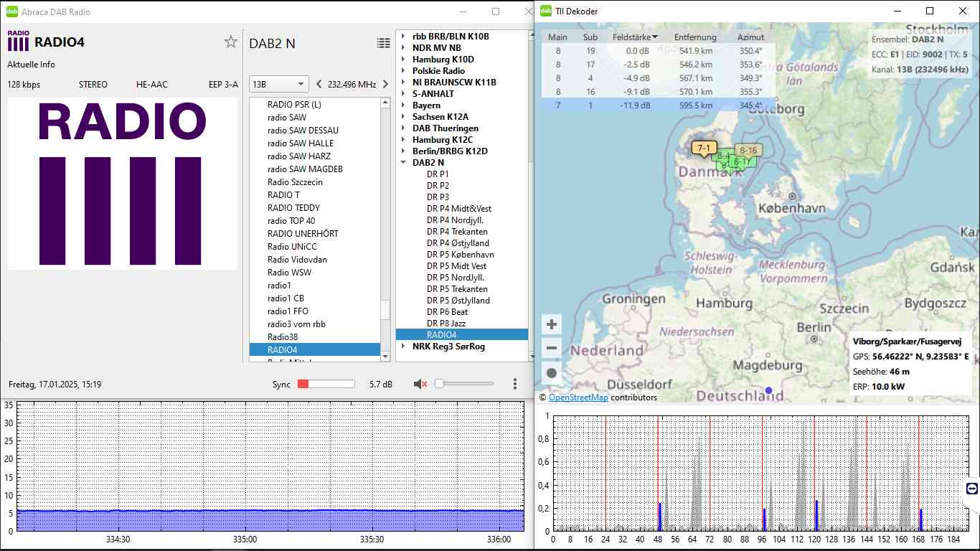The image size is (980, 551).
Task: Step to previous channel frequency
Action: tap(319, 84)
